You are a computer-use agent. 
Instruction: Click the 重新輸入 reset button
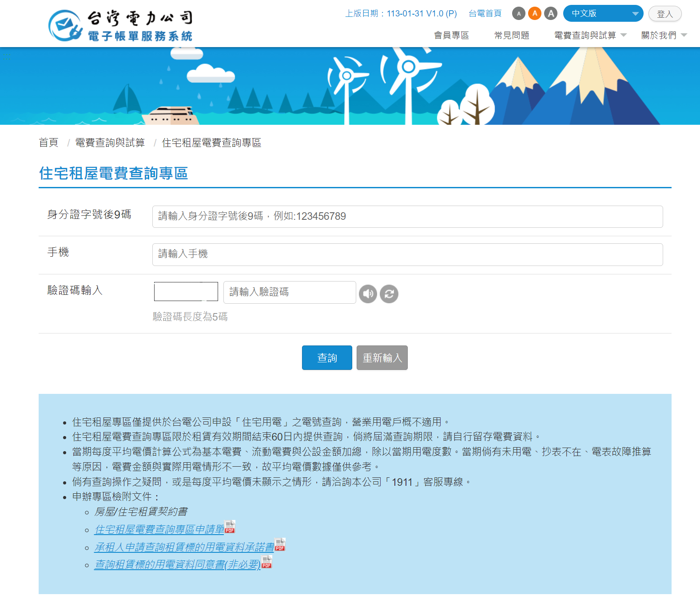[x=382, y=358]
